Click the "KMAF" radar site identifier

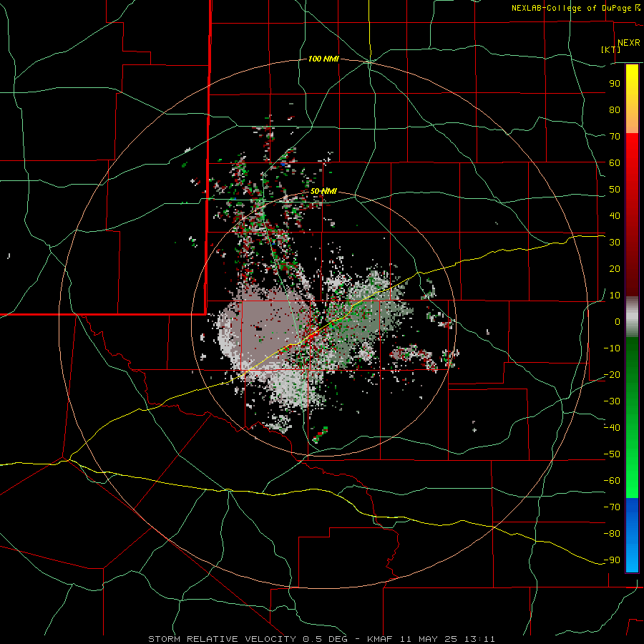[x=380, y=639]
